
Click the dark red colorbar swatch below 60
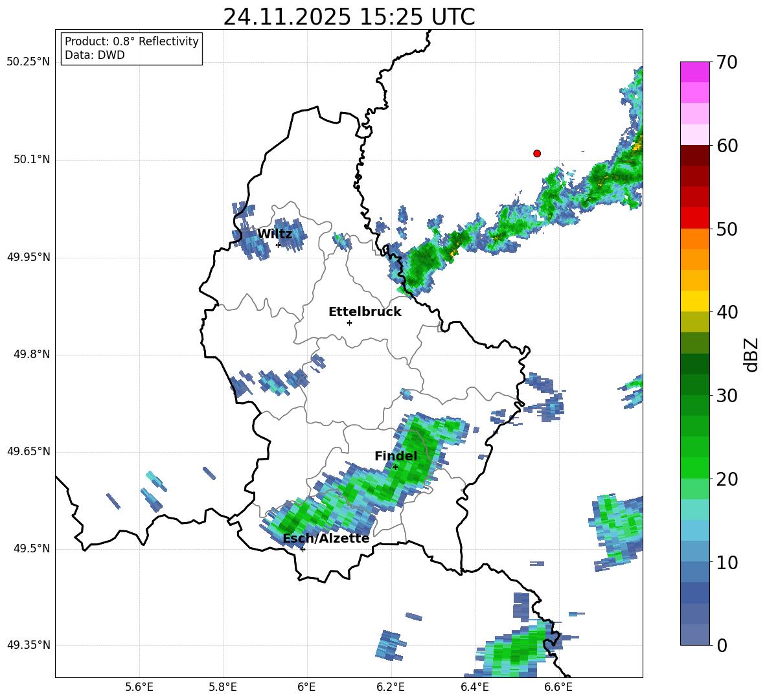pos(695,155)
